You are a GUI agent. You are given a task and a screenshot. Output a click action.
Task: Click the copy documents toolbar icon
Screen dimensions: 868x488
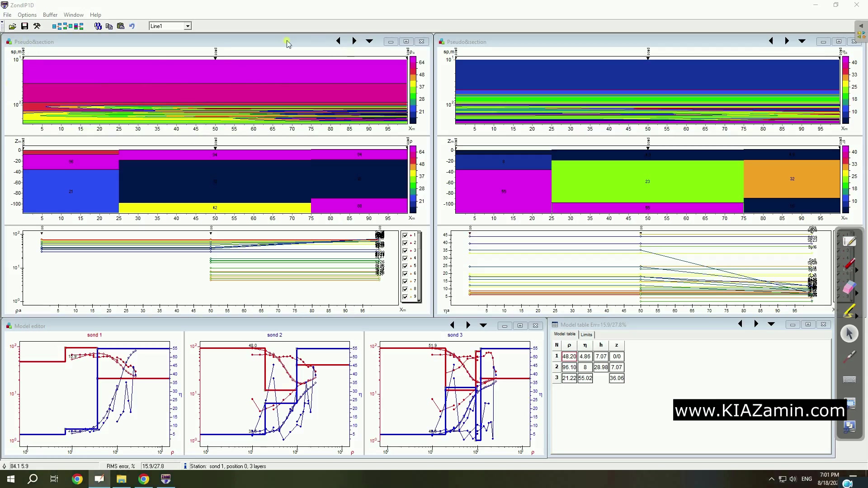coord(109,26)
